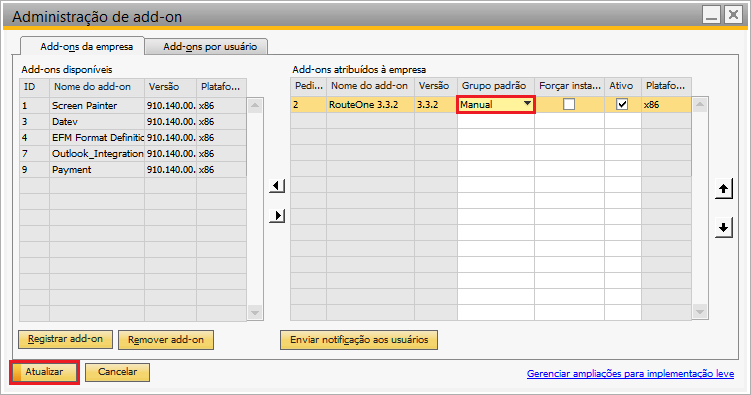Screen dimensions: 751x395
Task: Select the Screen Painter row
Action: [133, 106]
